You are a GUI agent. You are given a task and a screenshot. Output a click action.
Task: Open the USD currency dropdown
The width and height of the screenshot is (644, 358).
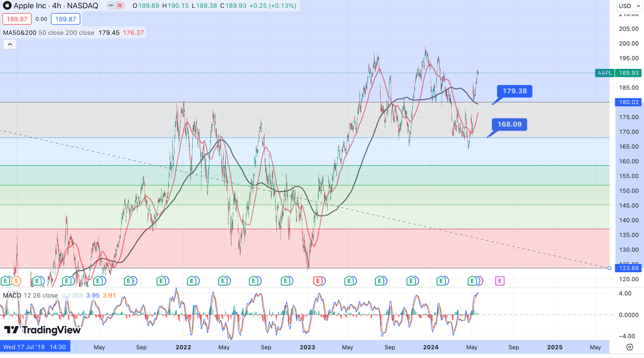(x=629, y=6)
